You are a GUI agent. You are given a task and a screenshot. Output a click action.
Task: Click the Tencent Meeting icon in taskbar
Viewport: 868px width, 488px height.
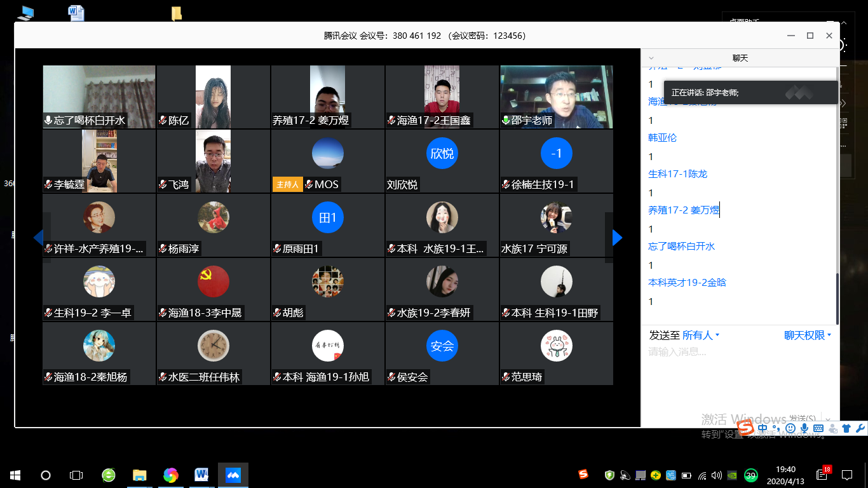(x=233, y=475)
